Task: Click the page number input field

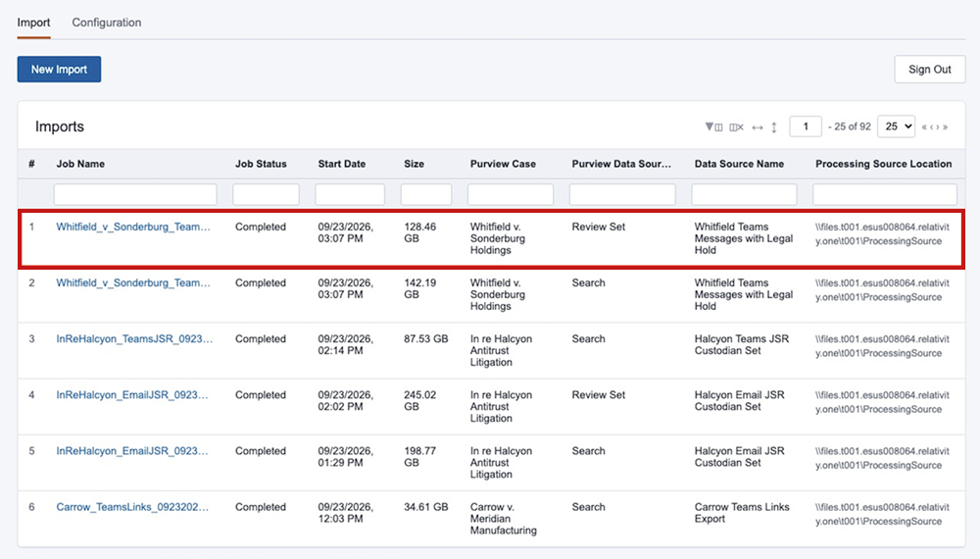Action: coord(805,127)
